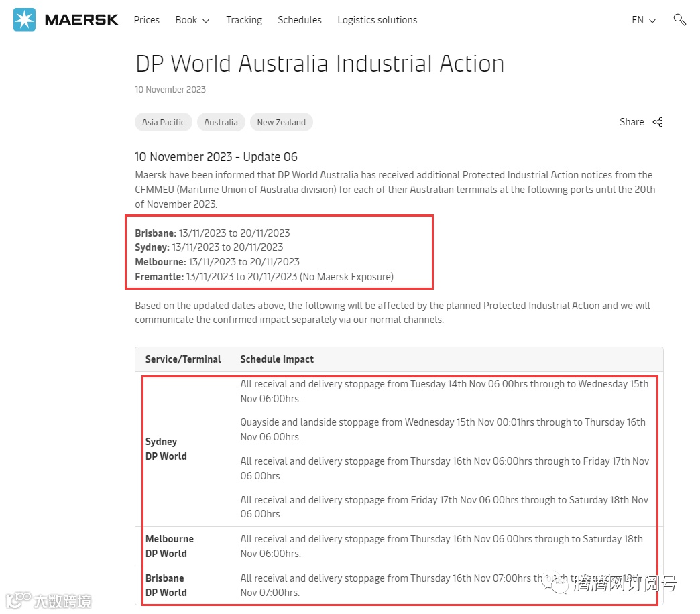Click the DP World Australia Industrial Action heading
This screenshot has width=700, height=614.
[x=320, y=64]
